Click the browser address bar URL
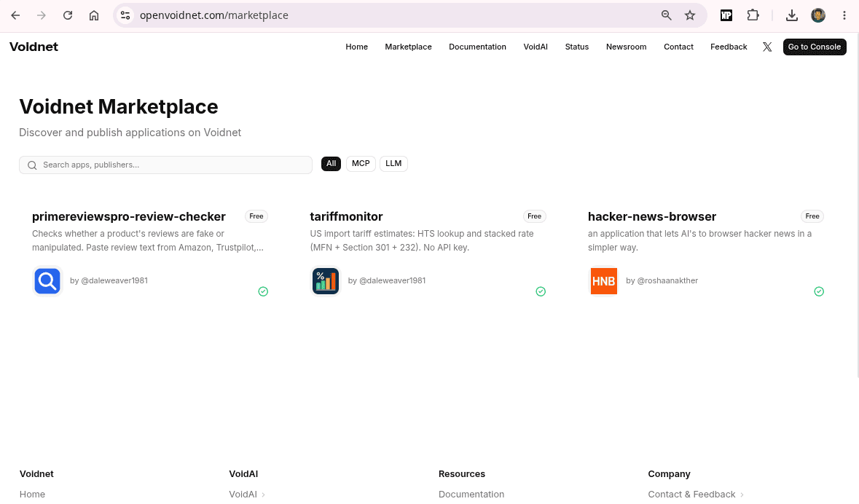859x504 pixels. tap(214, 15)
